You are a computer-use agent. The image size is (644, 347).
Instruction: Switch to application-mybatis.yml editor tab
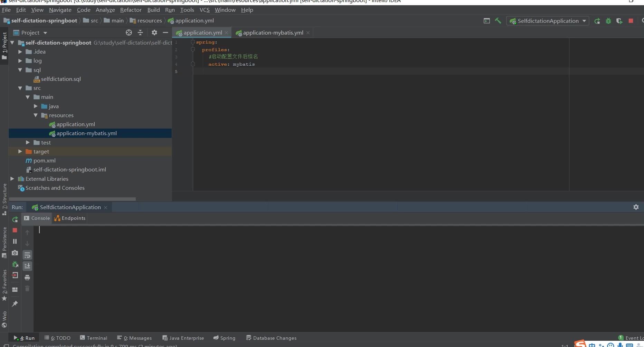coord(273,32)
